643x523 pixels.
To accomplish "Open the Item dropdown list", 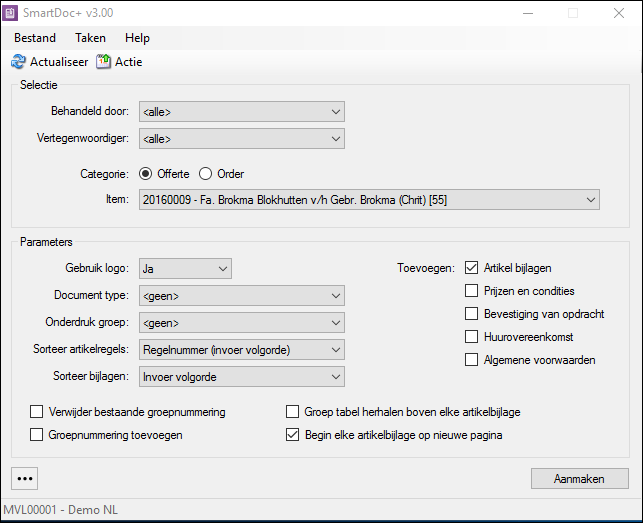I will 369,200.
